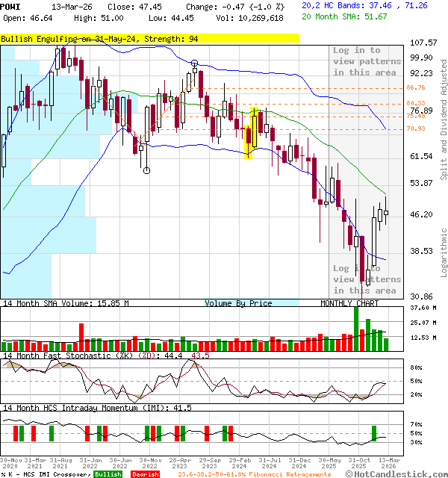This screenshot has height=478, width=448.
Task: Click the lower 'Log in to view patterns' text
Action: pos(367,279)
